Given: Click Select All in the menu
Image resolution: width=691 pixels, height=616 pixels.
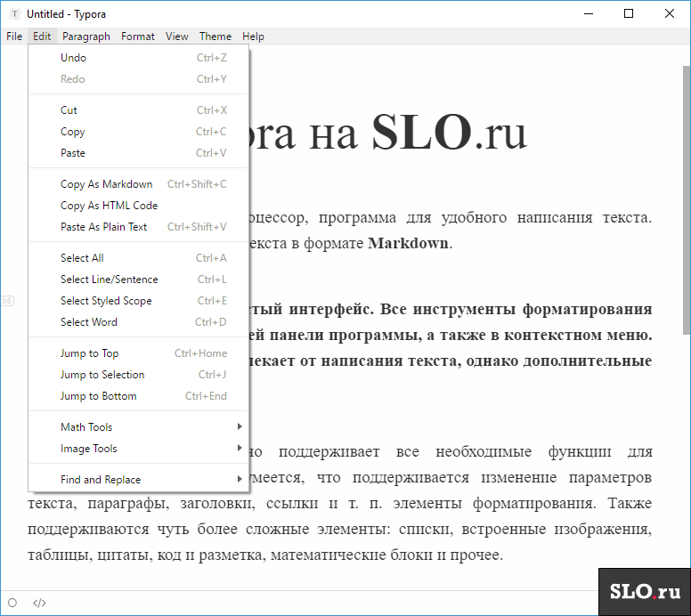Looking at the screenshot, I should click(139, 258).
